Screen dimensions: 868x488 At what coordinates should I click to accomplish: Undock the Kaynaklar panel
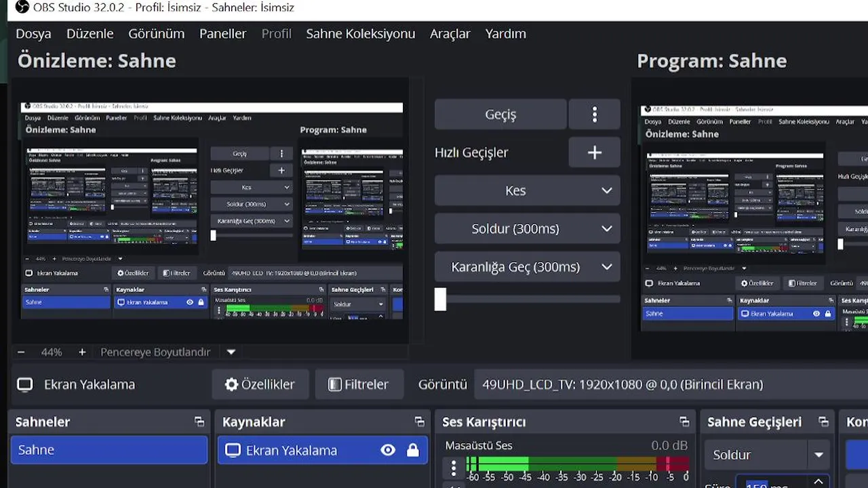click(x=420, y=422)
